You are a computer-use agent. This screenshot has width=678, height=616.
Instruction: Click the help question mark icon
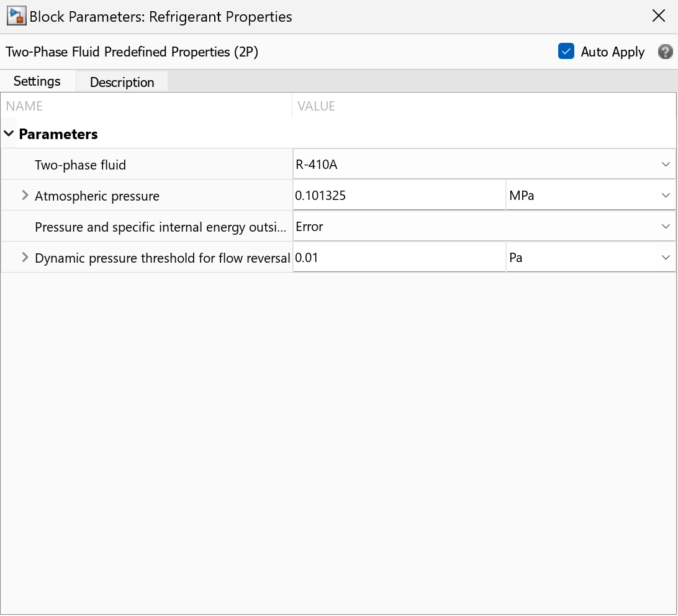(x=665, y=52)
